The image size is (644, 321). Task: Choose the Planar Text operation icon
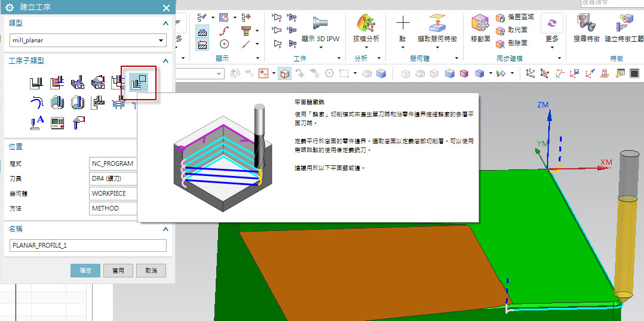[x=37, y=122]
